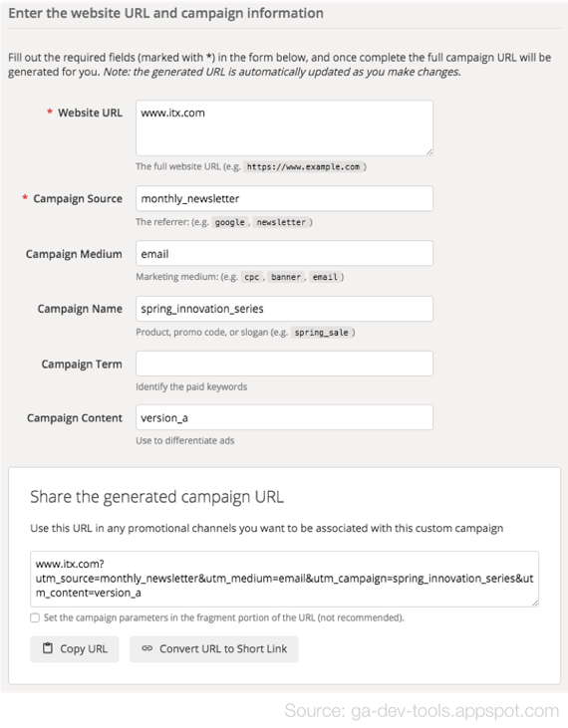Select the generated campaign URL text box
This screenshot has height=728, width=568.
tap(284, 579)
